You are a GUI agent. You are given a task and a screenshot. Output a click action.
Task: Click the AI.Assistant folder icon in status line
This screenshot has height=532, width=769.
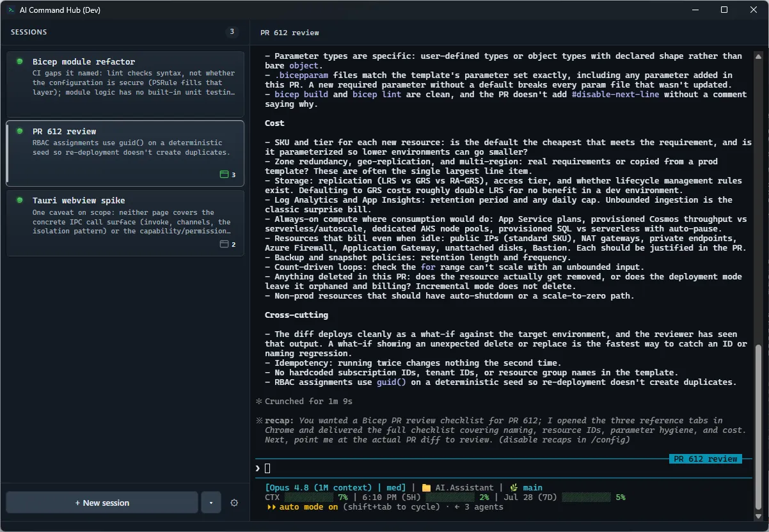(x=426, y=487)
